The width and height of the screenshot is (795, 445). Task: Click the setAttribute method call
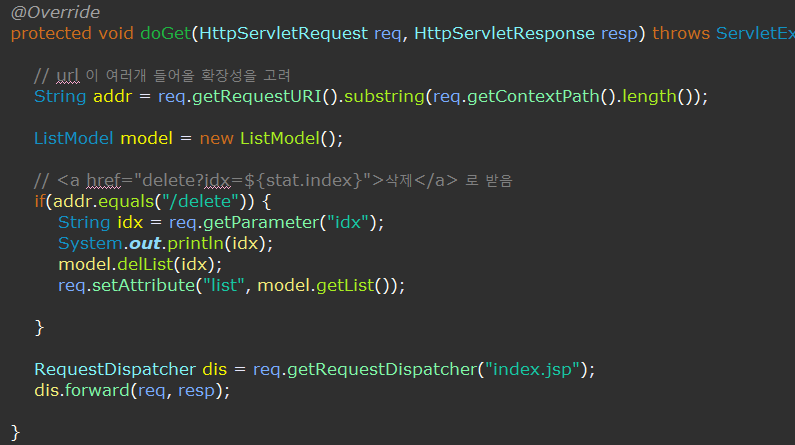tap(143, 285)
